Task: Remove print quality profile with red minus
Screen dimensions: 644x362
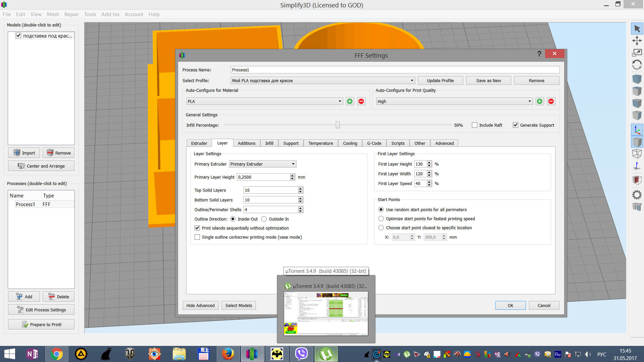Action: (551, 101)
